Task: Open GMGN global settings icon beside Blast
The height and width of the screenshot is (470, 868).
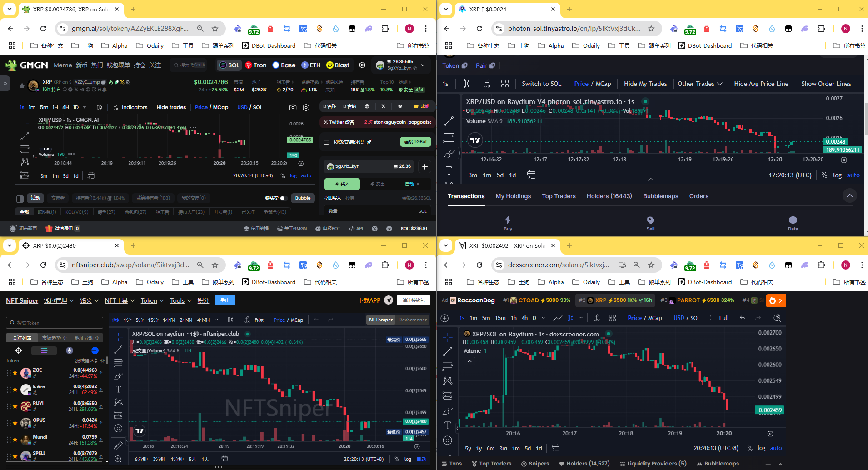Action: tap(362, 65)
